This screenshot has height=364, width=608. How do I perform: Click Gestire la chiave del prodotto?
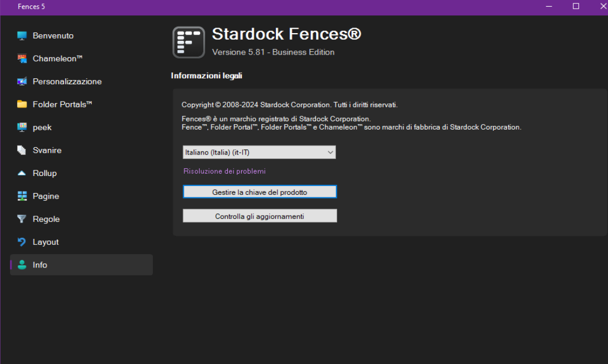point(260,192)
